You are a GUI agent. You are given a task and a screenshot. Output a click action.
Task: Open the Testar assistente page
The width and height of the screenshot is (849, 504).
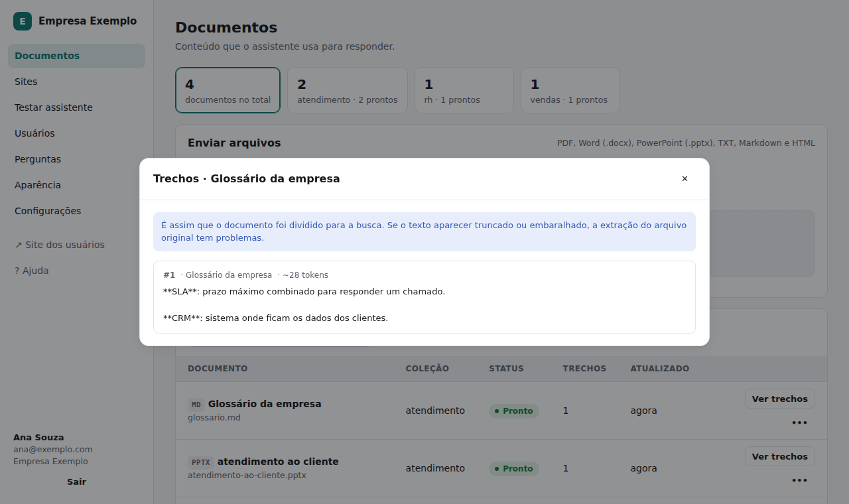coord(76,107)
